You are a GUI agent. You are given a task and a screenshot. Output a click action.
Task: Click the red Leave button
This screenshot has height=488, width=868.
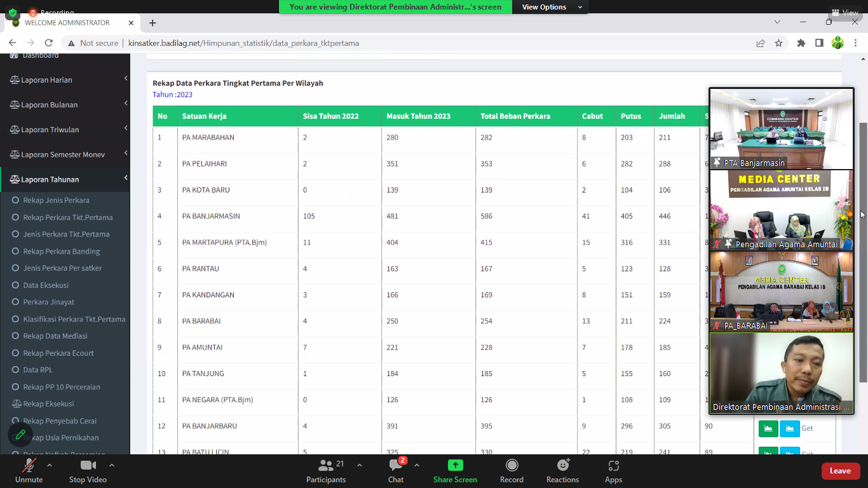coord(840,471)
